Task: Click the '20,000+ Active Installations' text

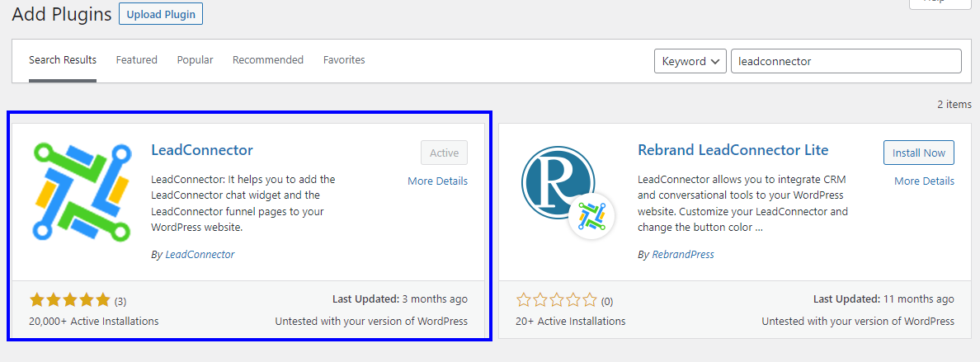Action: point(94,322)
